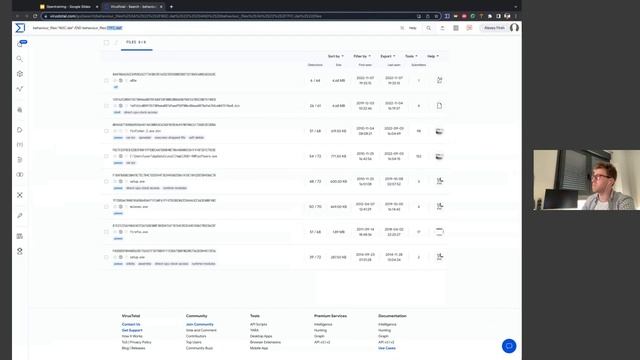Reload the page with browser refresh icon
Screen dimensions: 640x360
click(x=35, y=16)
